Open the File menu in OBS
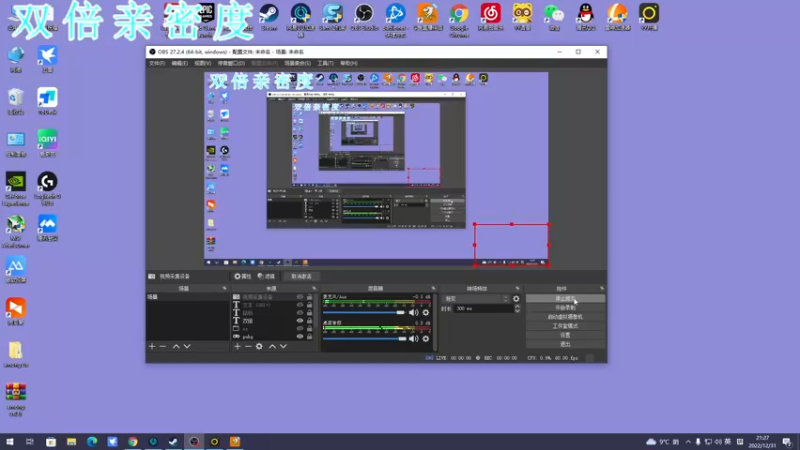This screenshot has width=800, height=450. point(157,63)
